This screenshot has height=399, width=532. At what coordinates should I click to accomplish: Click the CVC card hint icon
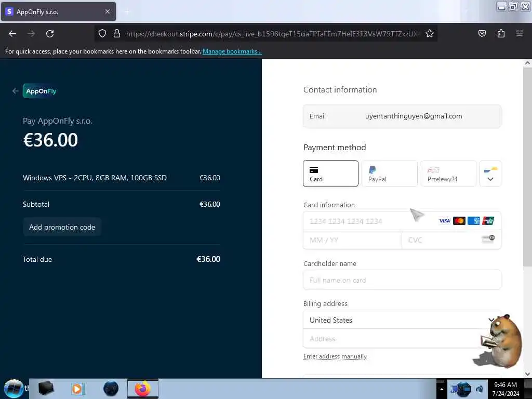[x=488, y=239]
